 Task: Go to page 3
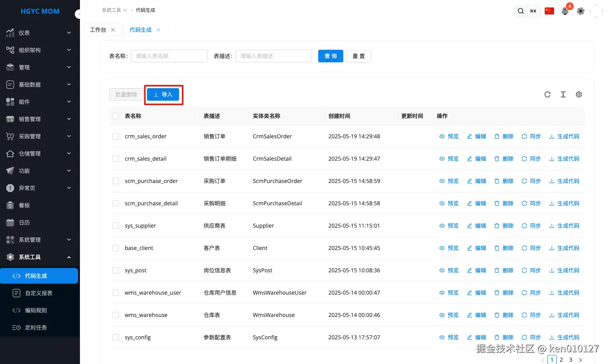(x=571, y=360)
